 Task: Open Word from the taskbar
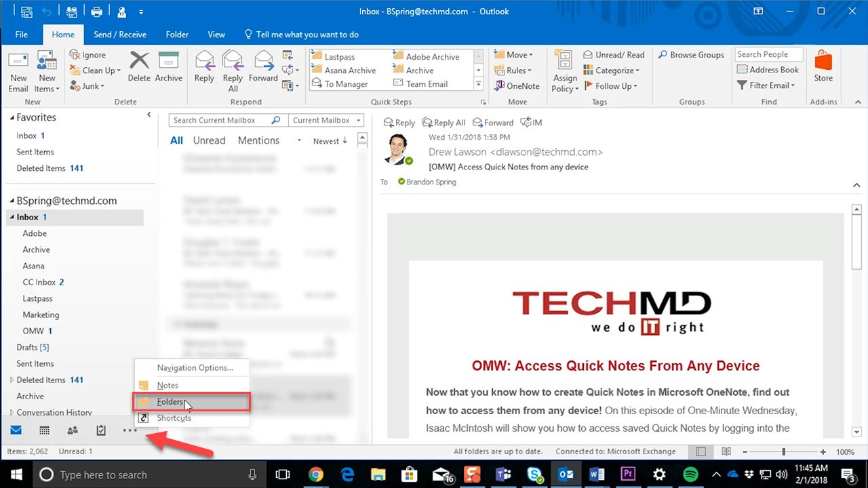tap(597, 474)
